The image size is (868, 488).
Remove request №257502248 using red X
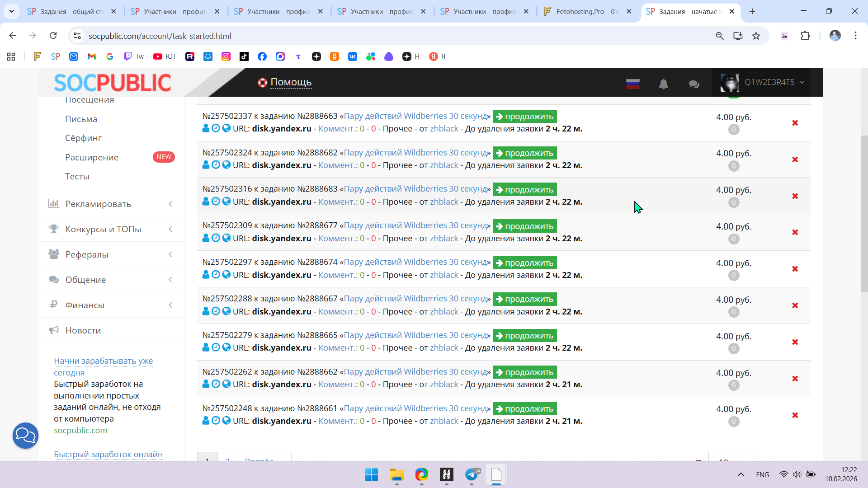[795, 415]
